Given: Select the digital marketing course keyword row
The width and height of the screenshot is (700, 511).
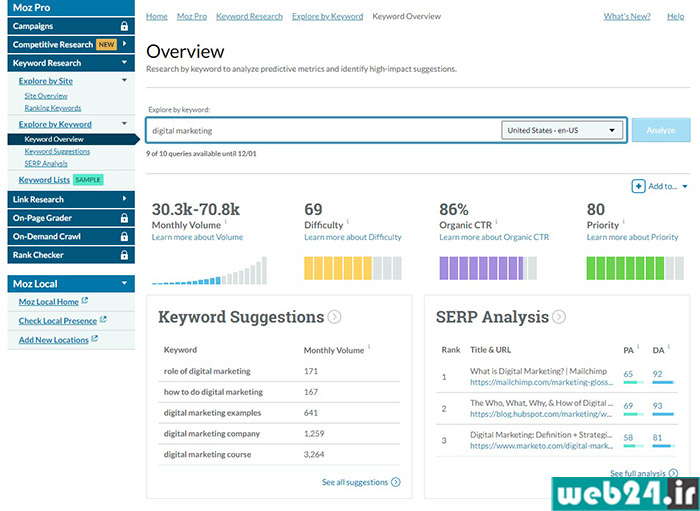Looking at the screenshot, I should pos(279,454).
